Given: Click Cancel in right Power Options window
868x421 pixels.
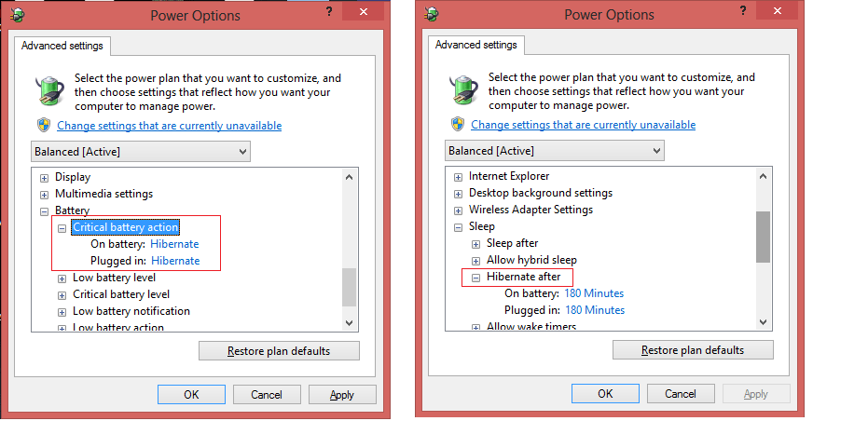Looking at the screenshot, I should pos(681,393).
